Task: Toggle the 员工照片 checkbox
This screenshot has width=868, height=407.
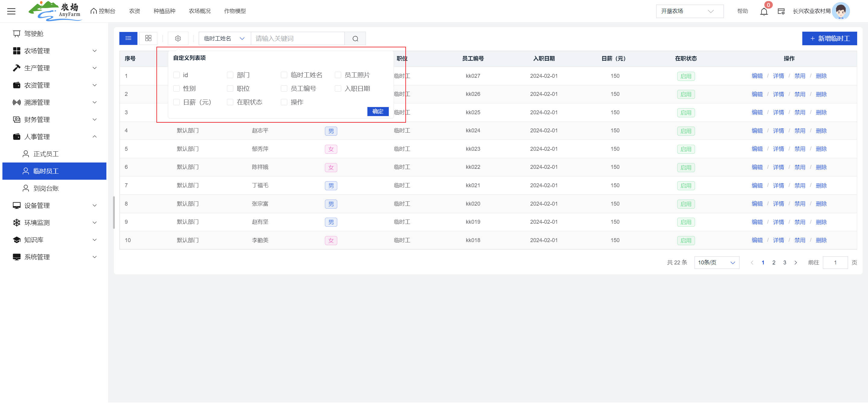Action: [338, 75]
